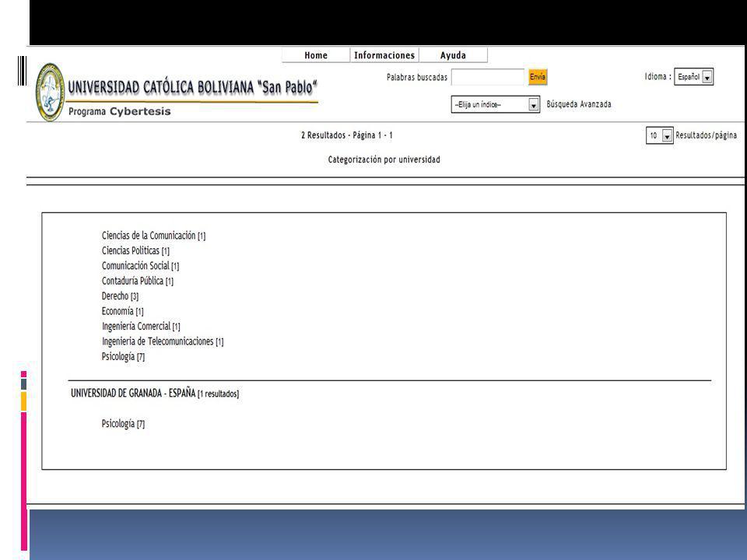Click the Palabras buscadas search field
Screen dimensions: 747x560
pyautogui.click(x=488, y=77)
